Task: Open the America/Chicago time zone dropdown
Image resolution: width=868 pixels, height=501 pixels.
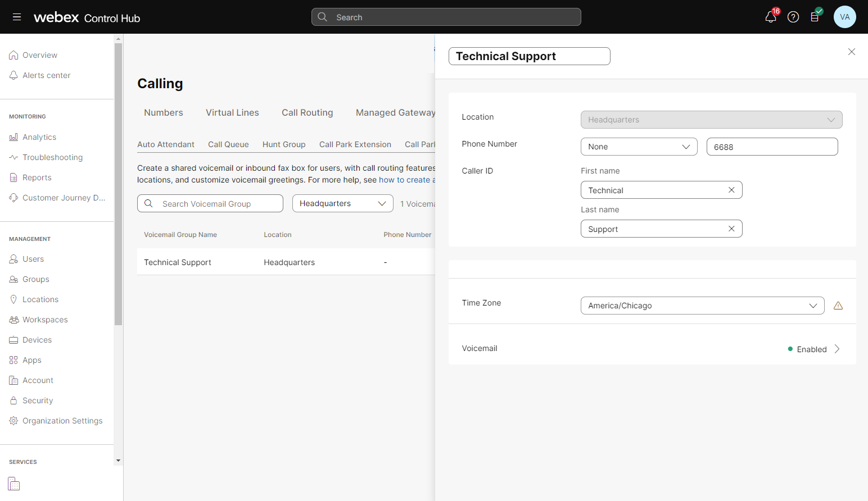Action: pos(702,306)
